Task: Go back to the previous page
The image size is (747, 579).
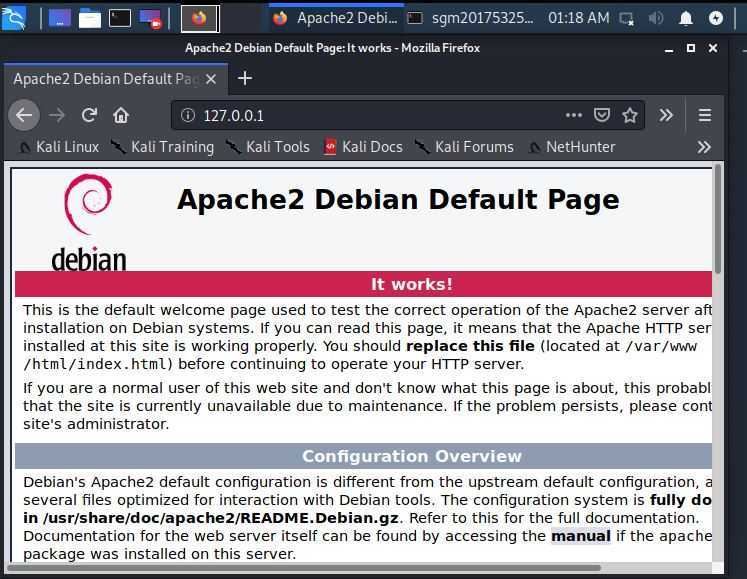Action: [x=24, y=115]
